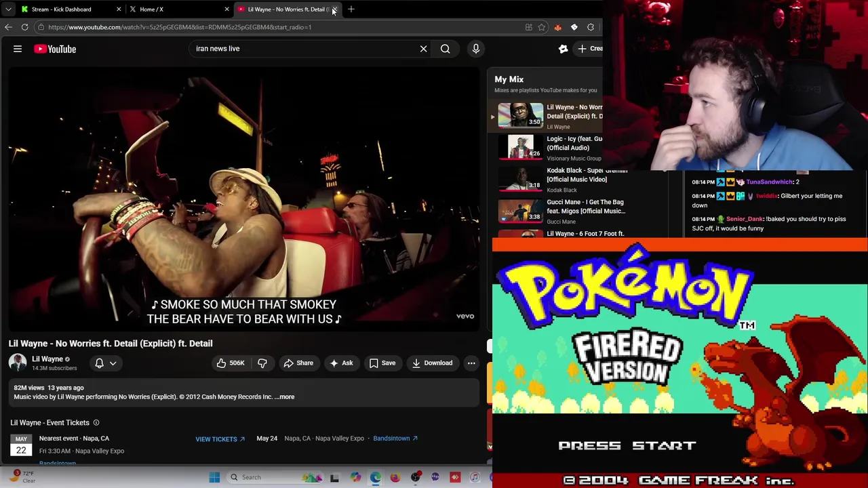Open a new browser tab
The width and height of the screenshot is (868, 488).
(351, 9)
